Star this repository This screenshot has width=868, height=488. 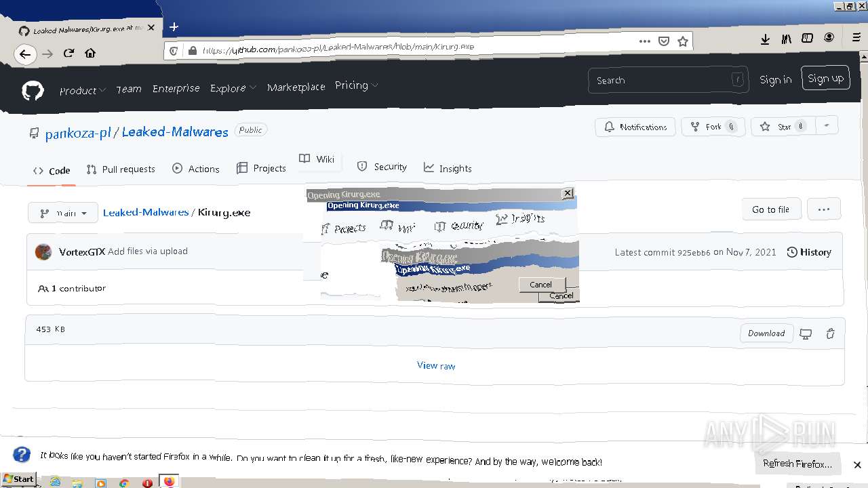(x=783, y=127)
